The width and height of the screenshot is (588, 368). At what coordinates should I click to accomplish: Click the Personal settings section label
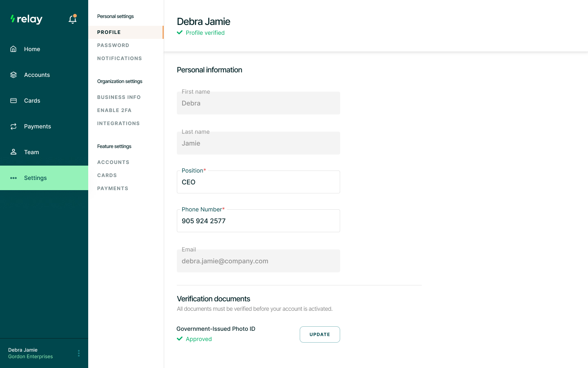(x=116, y=16)
